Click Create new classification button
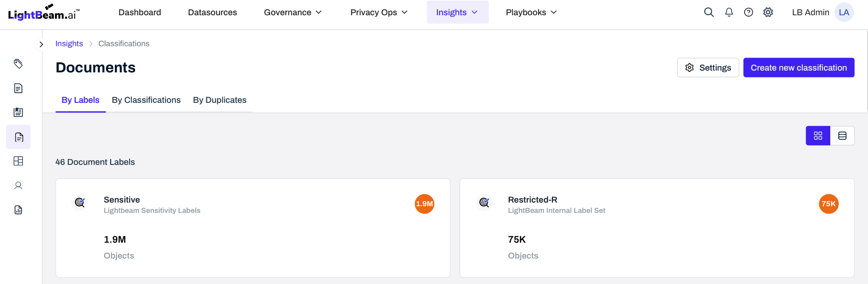 (x=798, y=68)
